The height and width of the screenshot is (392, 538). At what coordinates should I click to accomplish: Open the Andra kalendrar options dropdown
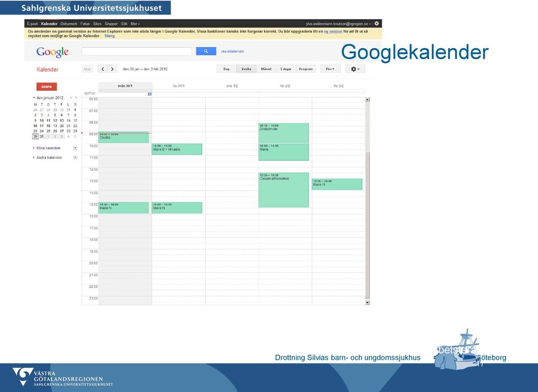(75, 158)
